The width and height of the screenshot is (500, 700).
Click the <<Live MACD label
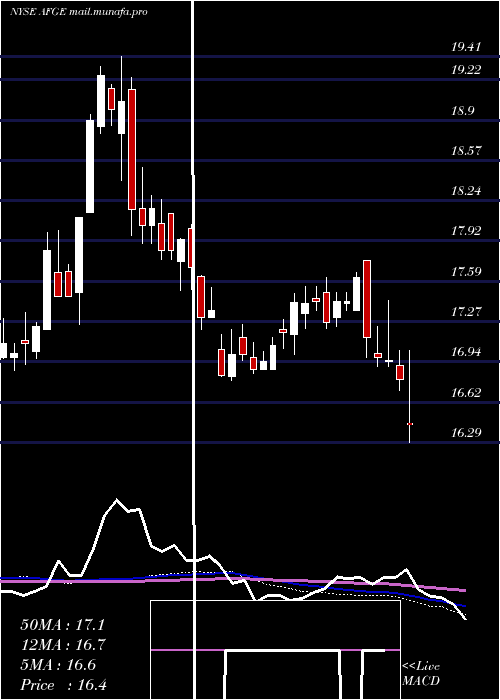[421, 674]
